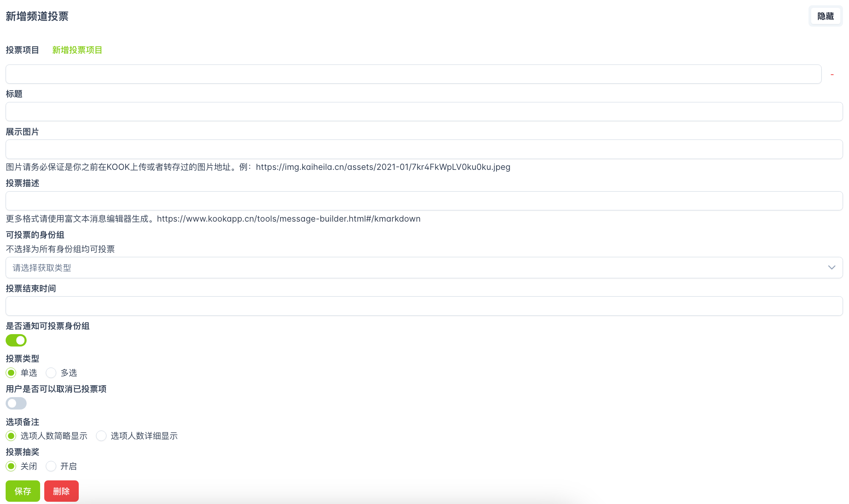Enable 用户是否可以取消已投票项 switch
The image size is (849, 504).
tap(16, 403)
